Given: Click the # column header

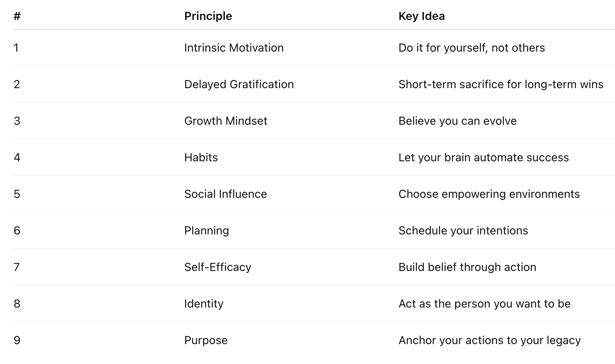Looking at the screenshot, I should tap(17, 16).
